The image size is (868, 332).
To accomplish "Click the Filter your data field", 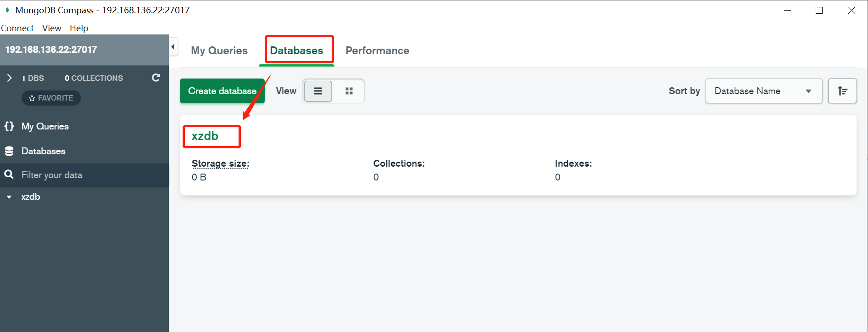I will (x=84, y=175).
